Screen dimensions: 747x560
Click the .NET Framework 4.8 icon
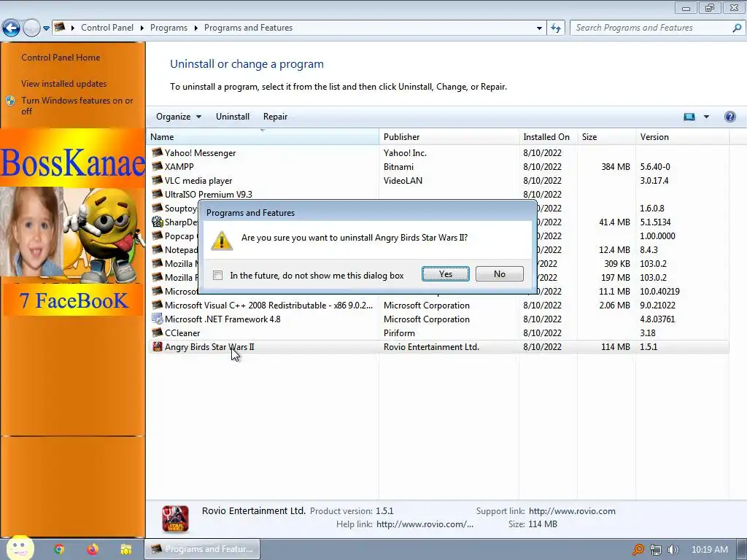(157, 319)
